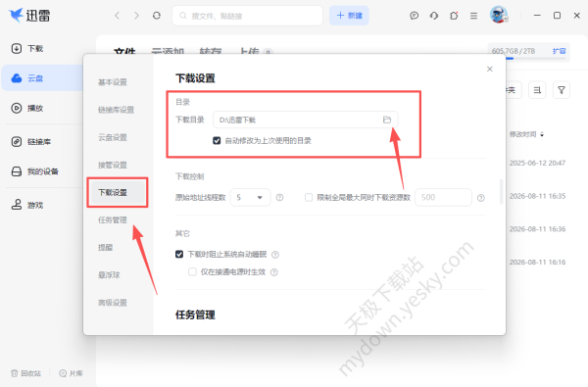Screen dimensions: 588x387
Task: Click the folder browse icon for download directory
Action: click(x=387, y=120)
